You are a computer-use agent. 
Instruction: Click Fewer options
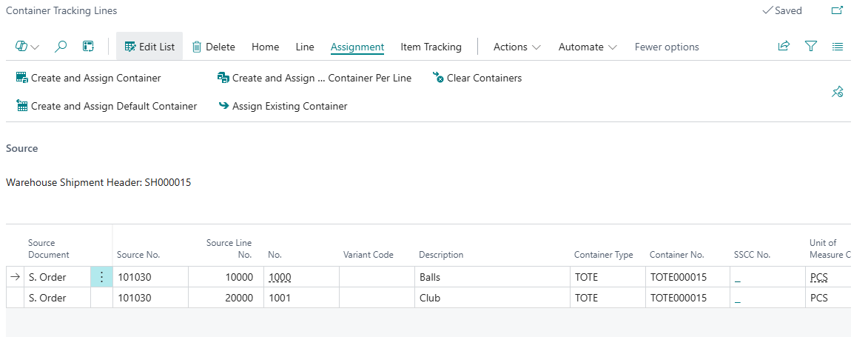pos(666,47)
